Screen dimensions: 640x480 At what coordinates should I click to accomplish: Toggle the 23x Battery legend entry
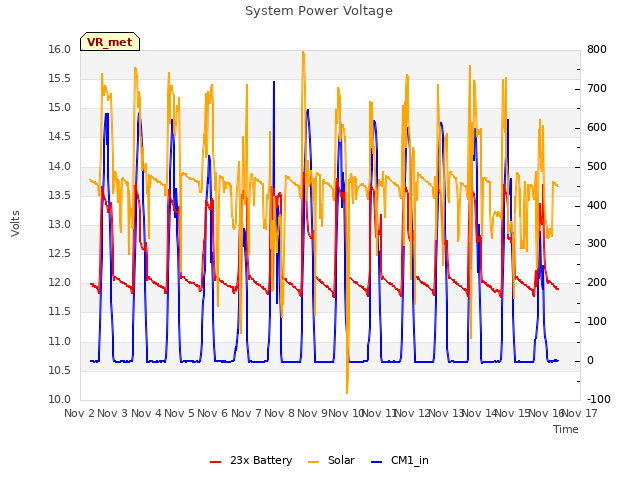(x=251, y=460)
